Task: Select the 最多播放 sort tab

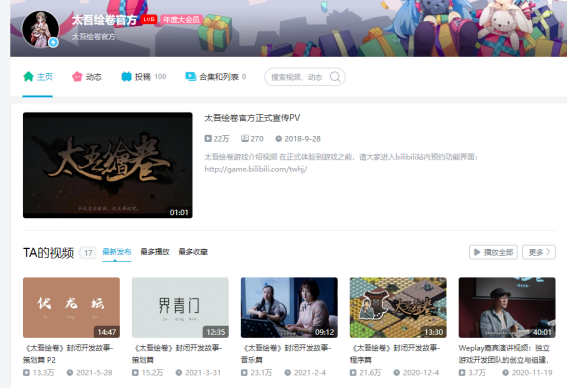Action: coord(155,252)
